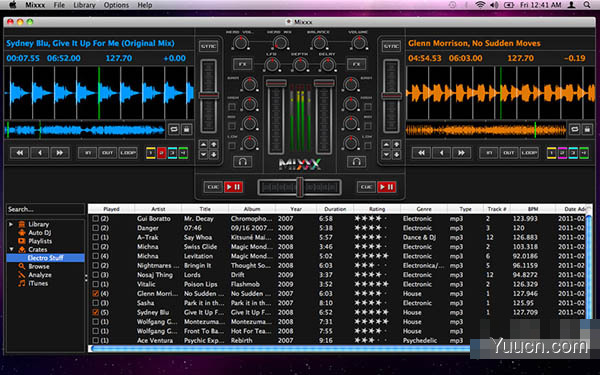The width and height of the screenshot is (600, 375).
Task: Click the crossfader handle
Action: tap(300, 187)
